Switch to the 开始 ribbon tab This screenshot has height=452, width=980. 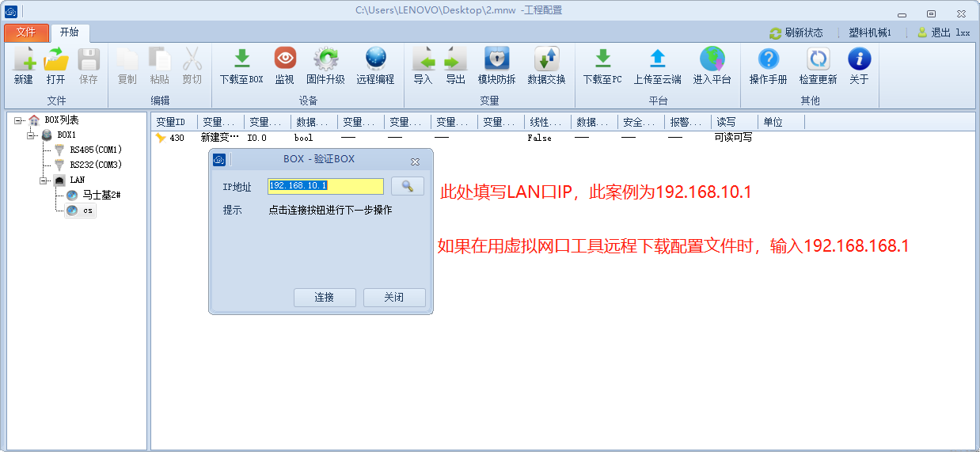[x=70, y=32]
